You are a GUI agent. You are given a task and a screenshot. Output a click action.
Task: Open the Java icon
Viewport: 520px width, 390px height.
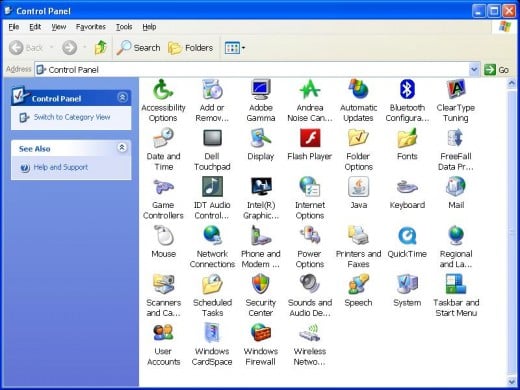(x=358, y=187)
